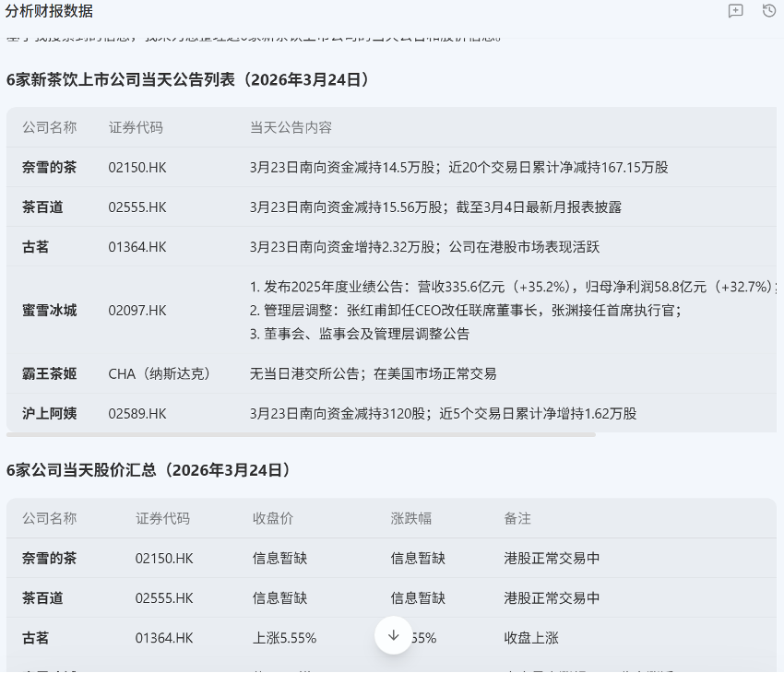Click the horizontal scrollbar under the announcements table
The height and width of the screenshot is (673, 784).
pyautogui.click(x=301, y=435)
